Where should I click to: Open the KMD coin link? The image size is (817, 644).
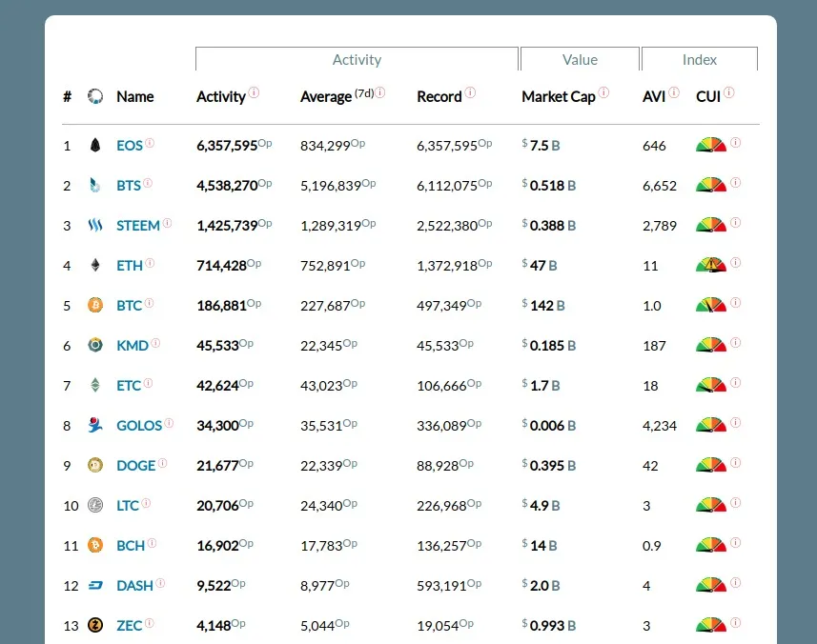click(133, 346)
